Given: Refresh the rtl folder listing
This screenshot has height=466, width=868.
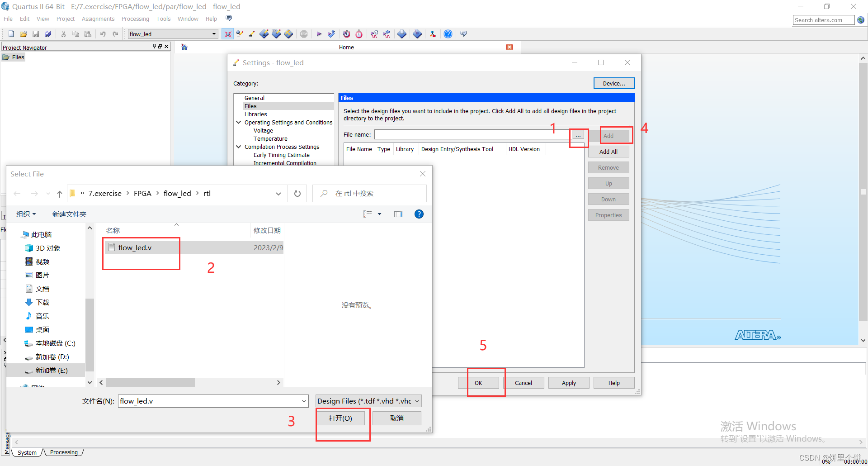Looking at the screenshot, I should click(297, 194).
